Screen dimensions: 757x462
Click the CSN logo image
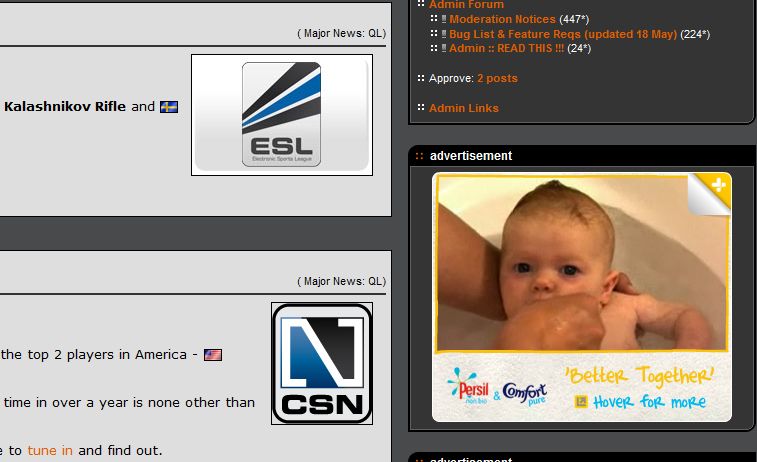tap(322, 364)
